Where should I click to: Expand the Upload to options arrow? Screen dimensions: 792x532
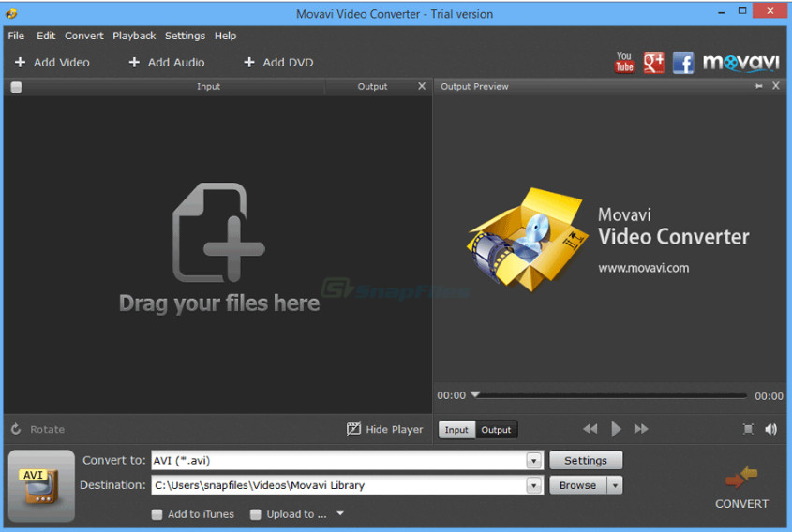tap(340, 513)
